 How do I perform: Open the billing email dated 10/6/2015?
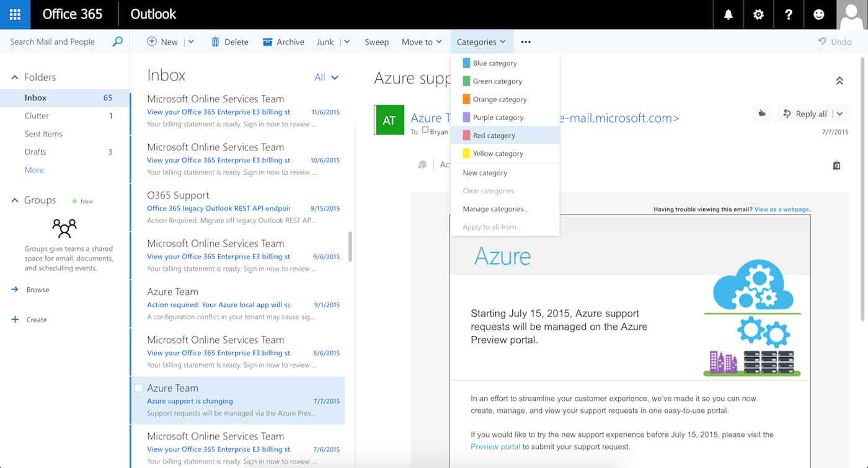click(x=237, y=159)
